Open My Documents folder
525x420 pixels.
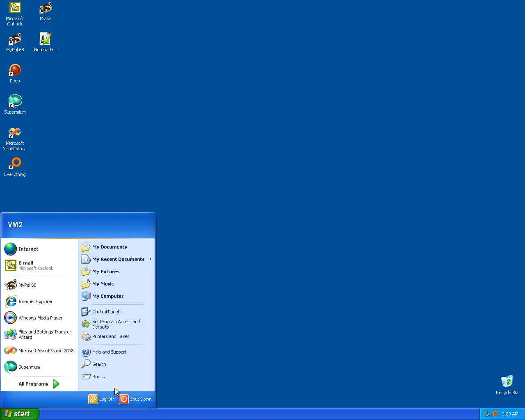click(x=116, y=247)
